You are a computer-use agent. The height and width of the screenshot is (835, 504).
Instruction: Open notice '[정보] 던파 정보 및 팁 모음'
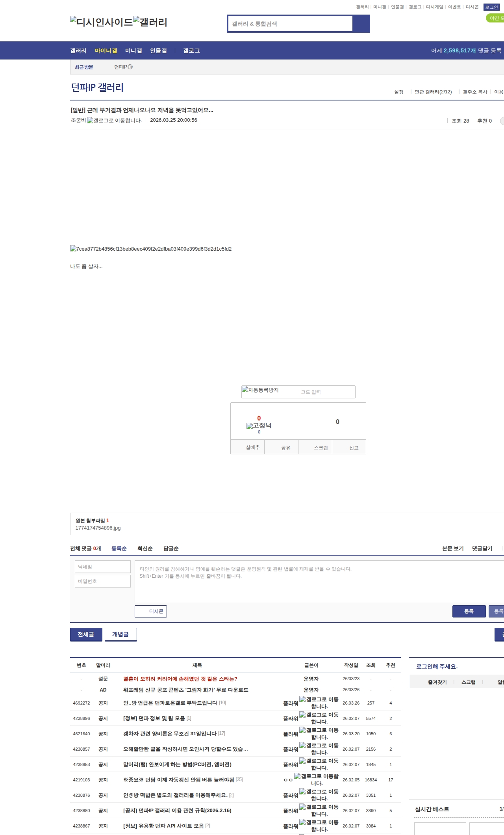point(154,718)
